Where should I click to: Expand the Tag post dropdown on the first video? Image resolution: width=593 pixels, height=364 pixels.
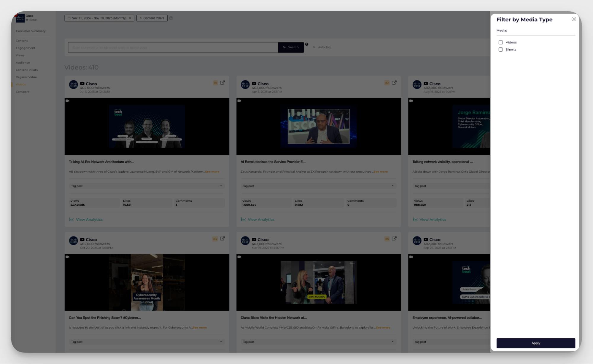(221, 186)
